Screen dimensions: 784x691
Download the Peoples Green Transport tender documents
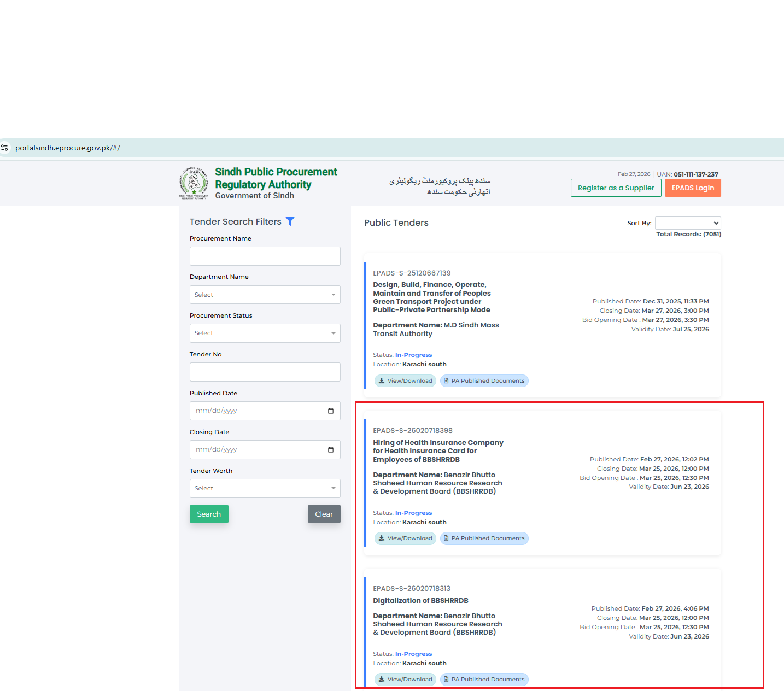click(405, 381)
